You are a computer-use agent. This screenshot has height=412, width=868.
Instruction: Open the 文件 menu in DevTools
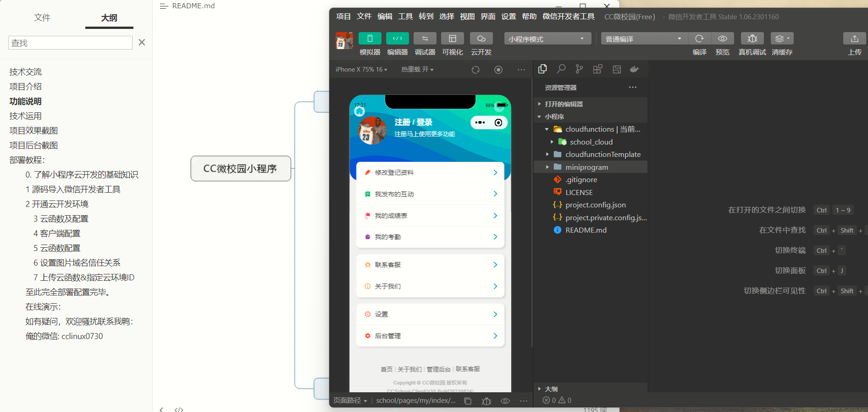[364, 17]
